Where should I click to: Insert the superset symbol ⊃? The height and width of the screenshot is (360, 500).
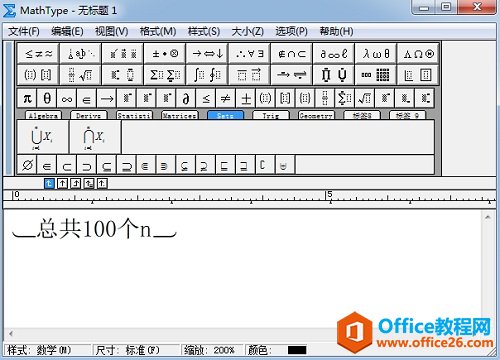[x=87, y=165]
